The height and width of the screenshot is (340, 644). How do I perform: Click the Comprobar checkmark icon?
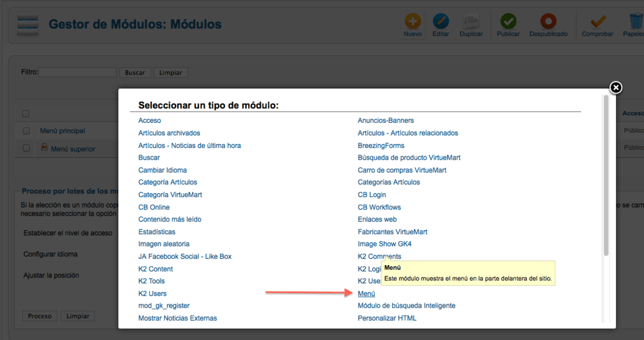pyautogui.click(x=598, y=21)
